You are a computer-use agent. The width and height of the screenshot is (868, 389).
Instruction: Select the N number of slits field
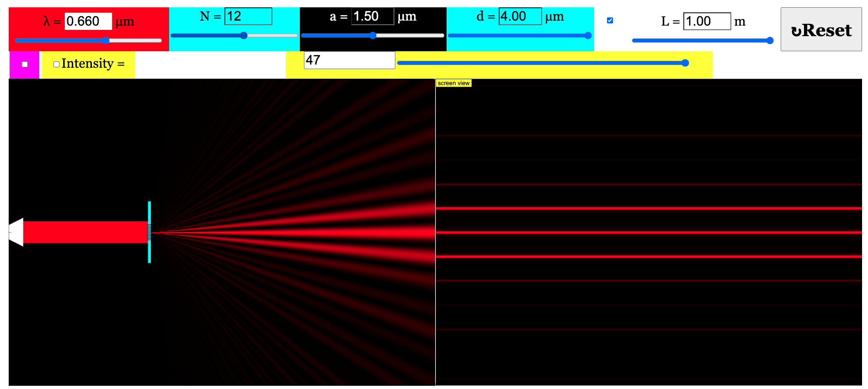(248, 16)
